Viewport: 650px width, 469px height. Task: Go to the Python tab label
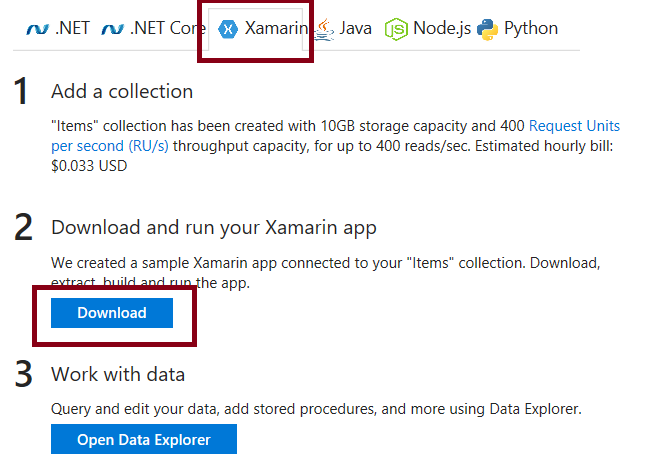tap(531, 29)
